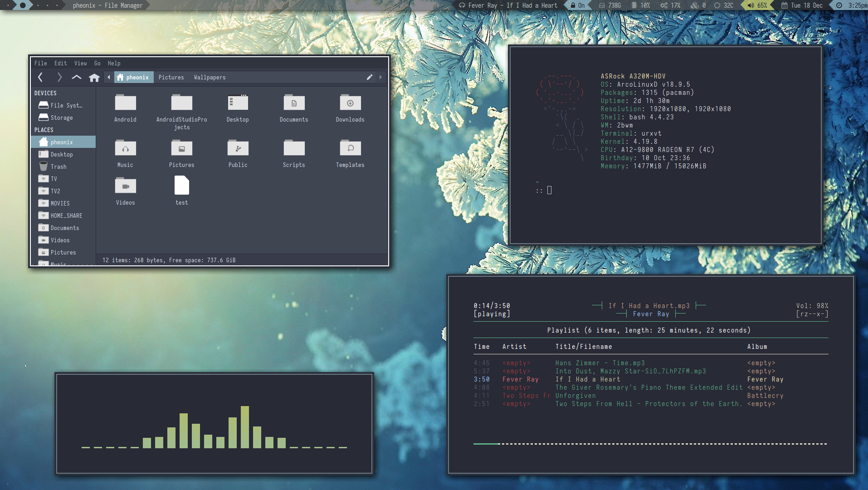Viewport: 868px width, 490px height.
Task: Open Trash in sidebar
Action: pos(63,167)
